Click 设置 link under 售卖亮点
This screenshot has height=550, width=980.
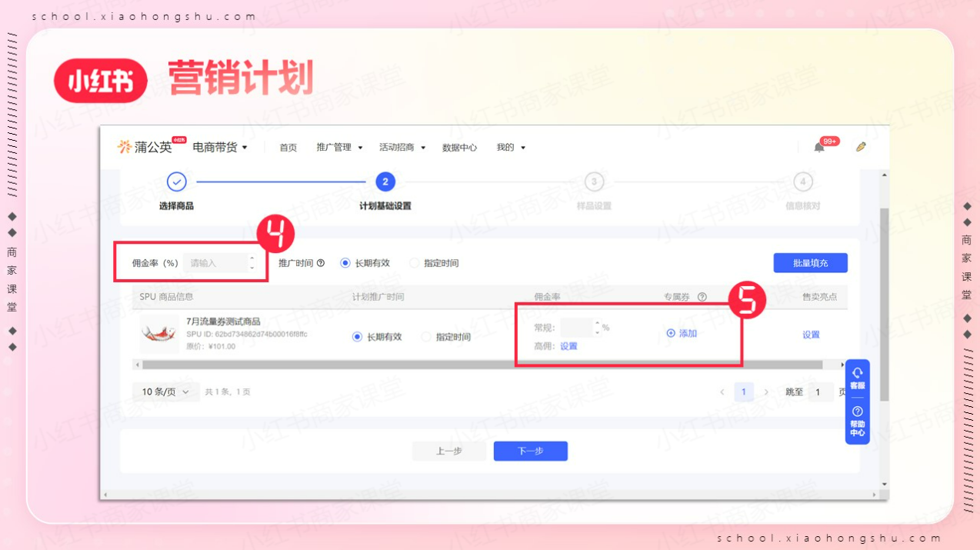click(x=811, y=335)
